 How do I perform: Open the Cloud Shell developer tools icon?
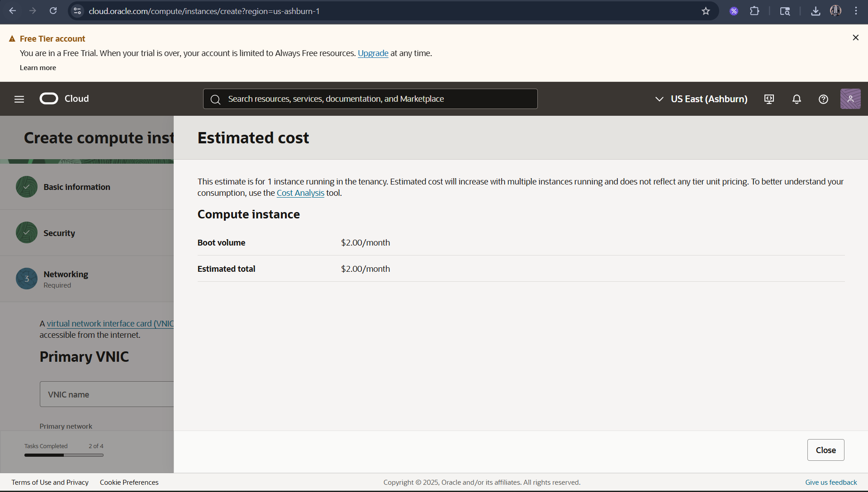[769, 99]
